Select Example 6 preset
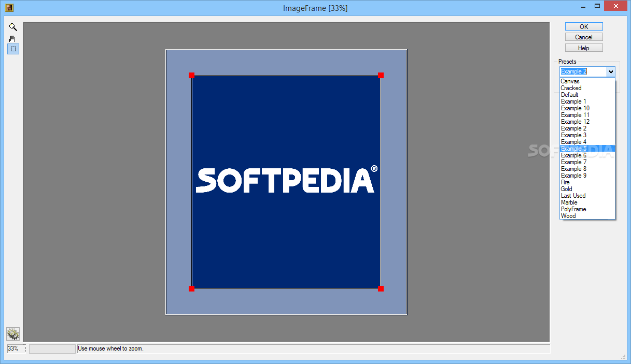 coord(587,155)
